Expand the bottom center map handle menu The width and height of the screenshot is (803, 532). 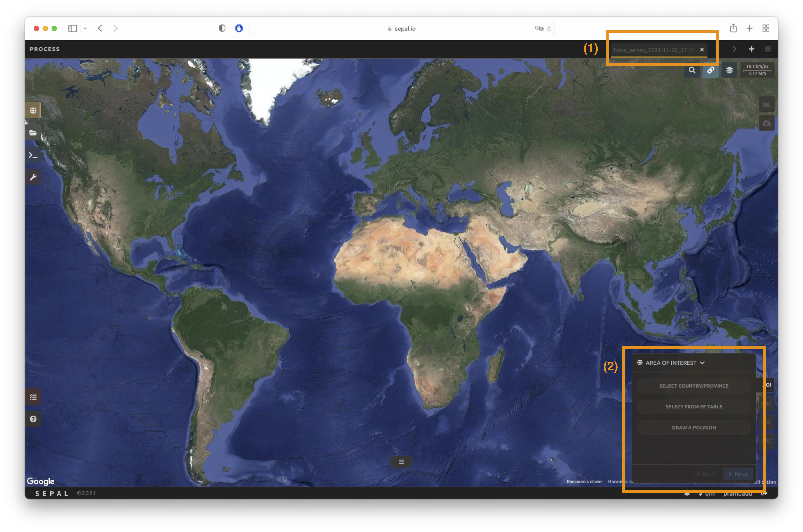click(401, 462)
